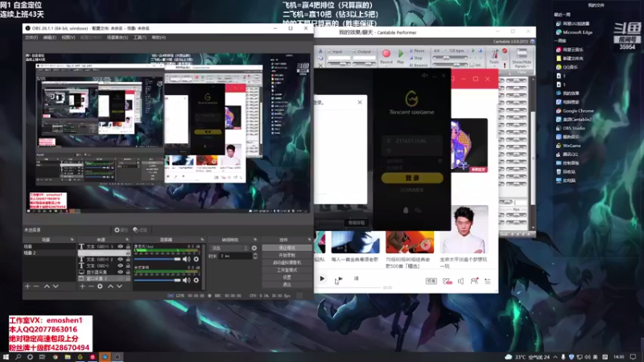644x362 pixels.
Task: Click 设置 button in OBS controls
Action: (x=287, y=277)
